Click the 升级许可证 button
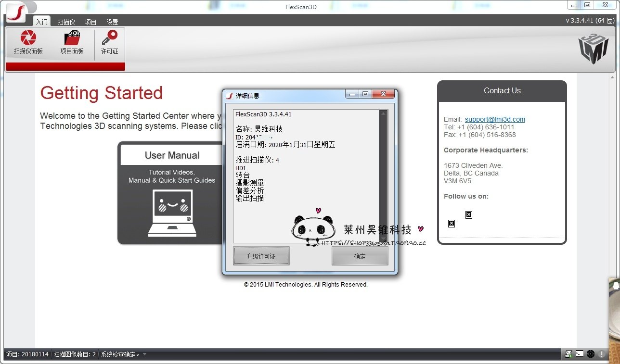The image size is (620, 364). point(261,256)
